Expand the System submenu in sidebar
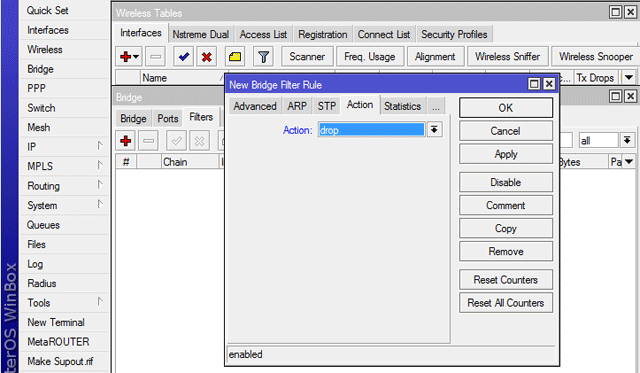The width and height of the screenshot is (640, 373). (100, 204)
